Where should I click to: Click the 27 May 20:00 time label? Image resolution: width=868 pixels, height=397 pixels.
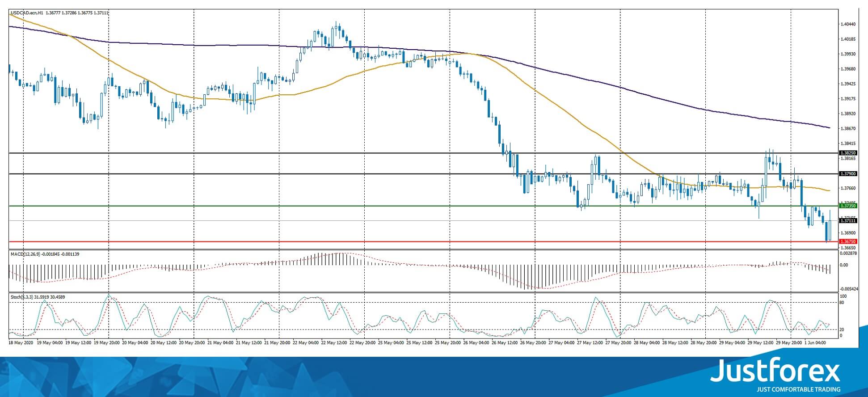pyautogui.click(x=619, y=343)
